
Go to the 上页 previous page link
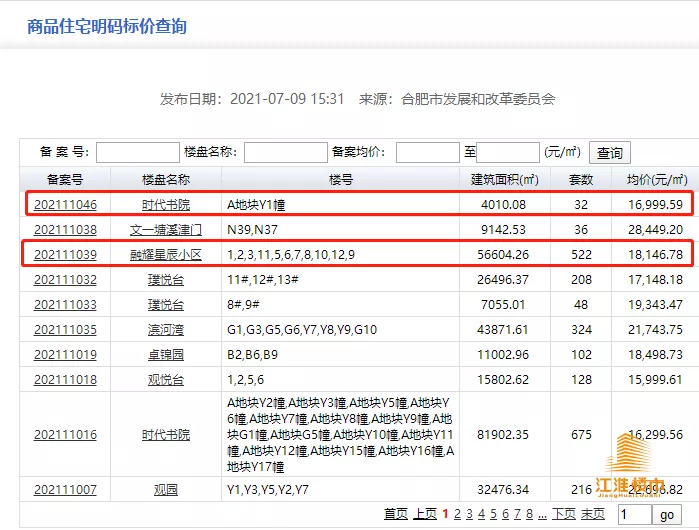click(425, 514)
